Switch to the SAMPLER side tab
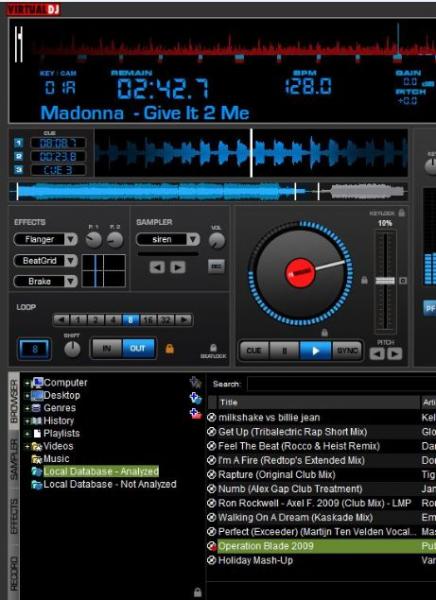 (14, 460)
